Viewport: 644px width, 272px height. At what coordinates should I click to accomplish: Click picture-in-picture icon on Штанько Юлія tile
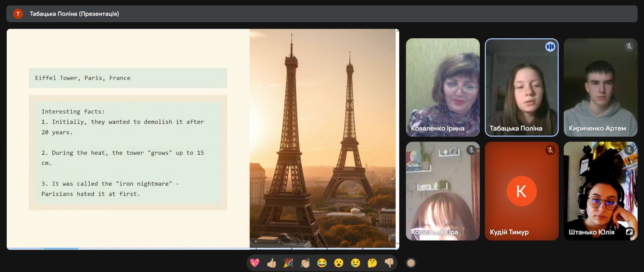tap(629, 232)
